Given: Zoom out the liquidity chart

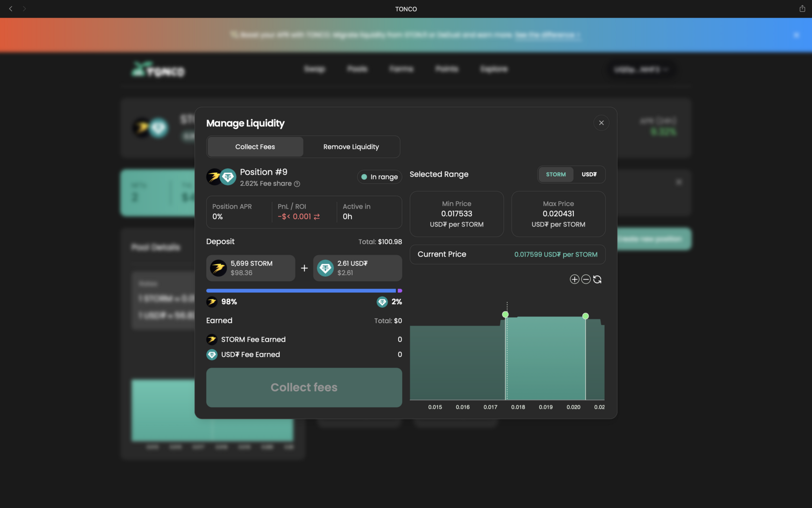Looking at the screenshot, I should point(586,279).
